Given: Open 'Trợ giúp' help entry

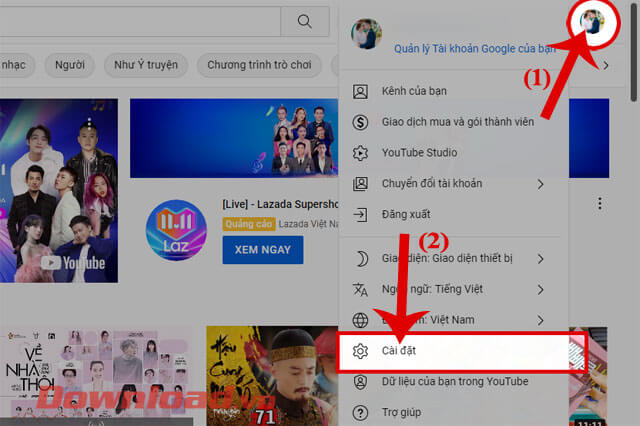Looking at the screenshot, I should click(x=453, y=413).
